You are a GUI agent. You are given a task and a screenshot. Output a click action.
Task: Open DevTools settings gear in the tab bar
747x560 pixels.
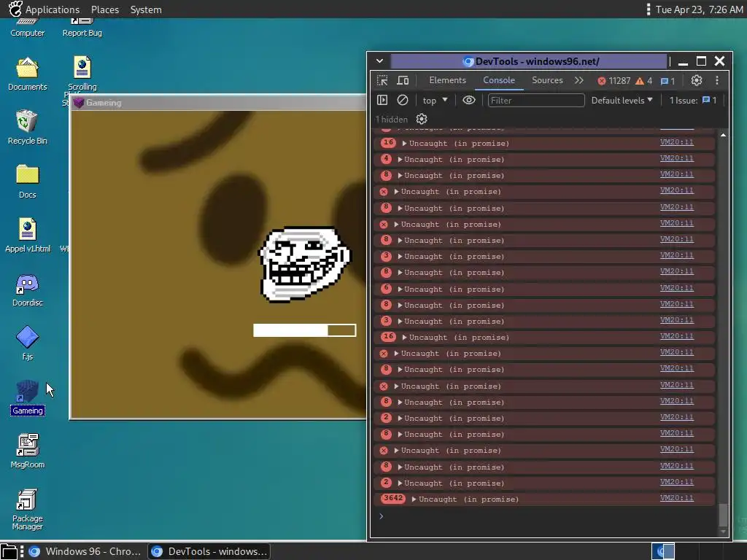[697, 80]
